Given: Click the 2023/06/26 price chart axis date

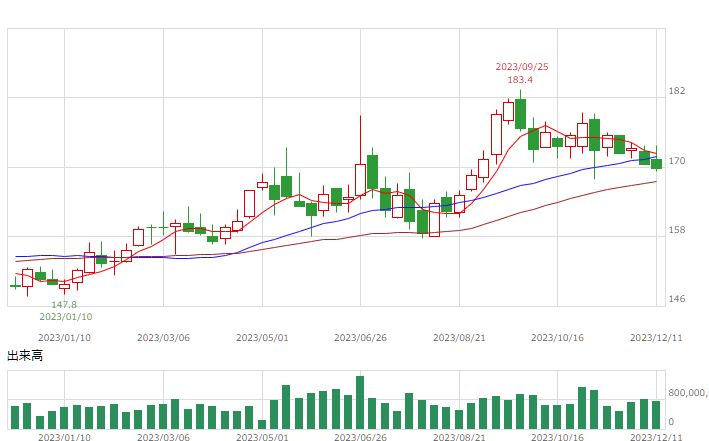Looking at the screenshot, I should point(360,338).
